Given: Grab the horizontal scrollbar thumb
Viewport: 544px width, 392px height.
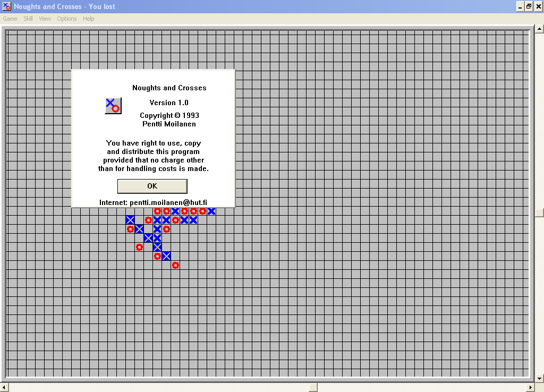Looking at the screenshot, I should click(313, 387).
